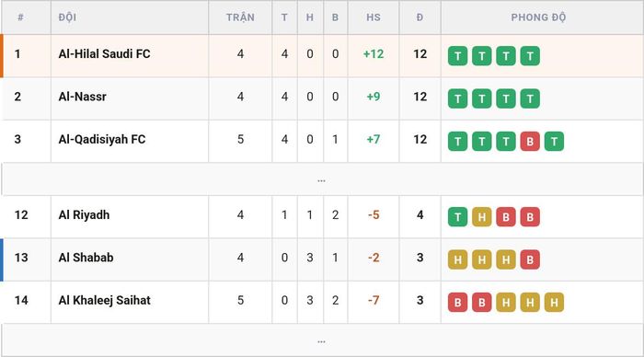Click Al Khaleej Saihat's last yellow H badge

[x=554, y=303]
